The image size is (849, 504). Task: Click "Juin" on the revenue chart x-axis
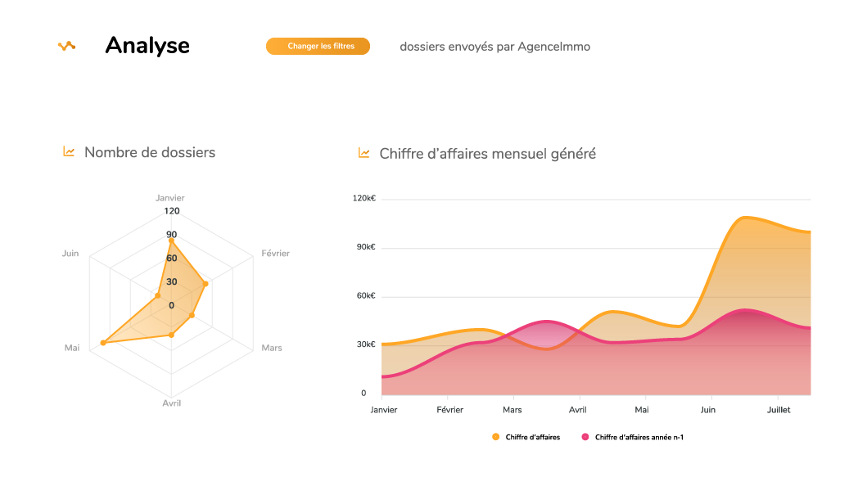(708, 410)
